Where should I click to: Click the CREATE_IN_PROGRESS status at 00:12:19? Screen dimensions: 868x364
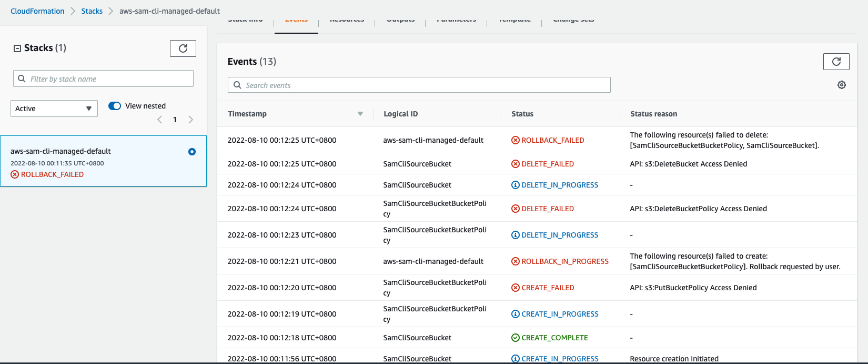(560, 314)
